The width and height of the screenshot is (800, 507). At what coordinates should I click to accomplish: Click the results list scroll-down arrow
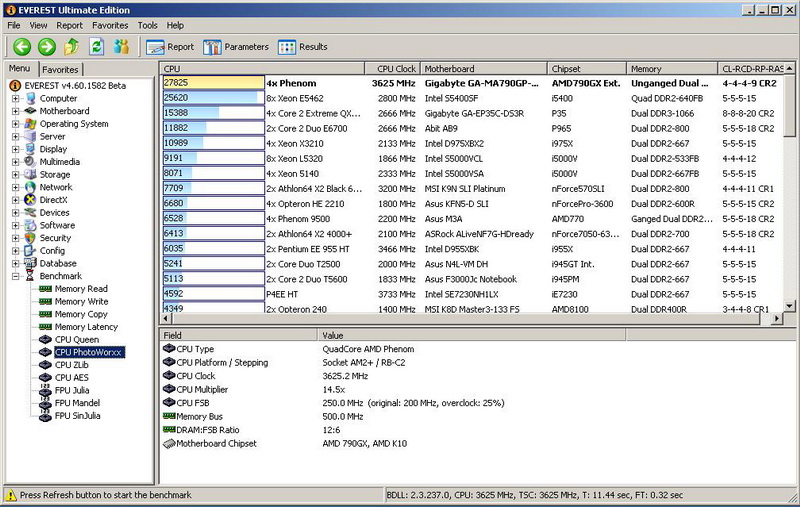tap(789, 306)
